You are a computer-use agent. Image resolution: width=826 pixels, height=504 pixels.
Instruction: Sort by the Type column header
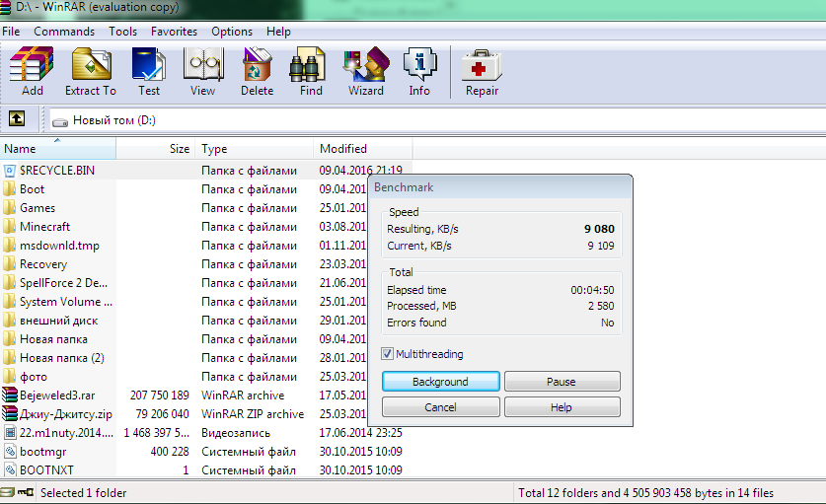click(x=255, y=149)
